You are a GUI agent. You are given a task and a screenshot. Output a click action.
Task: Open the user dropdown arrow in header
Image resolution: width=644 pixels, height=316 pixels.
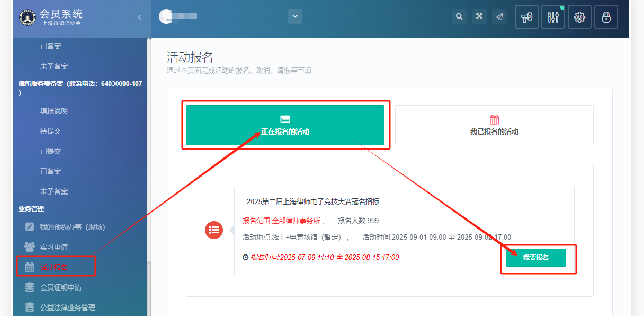[x=295, y=16]
